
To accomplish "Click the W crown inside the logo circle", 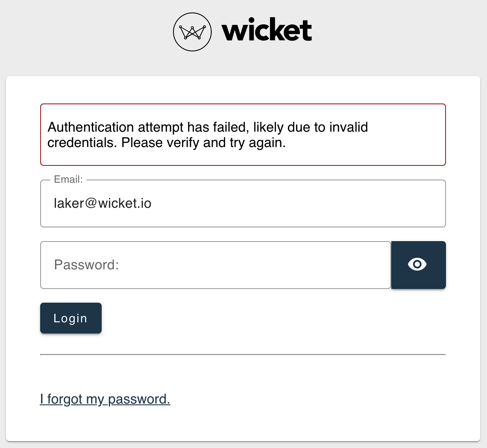I will tap(192, 32).
